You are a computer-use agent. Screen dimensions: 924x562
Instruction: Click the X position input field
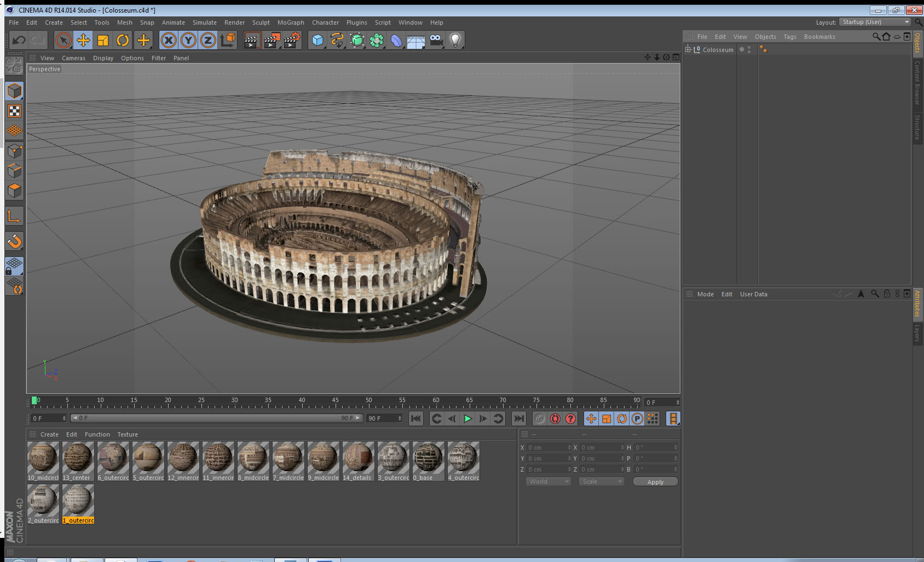(548, 448)
